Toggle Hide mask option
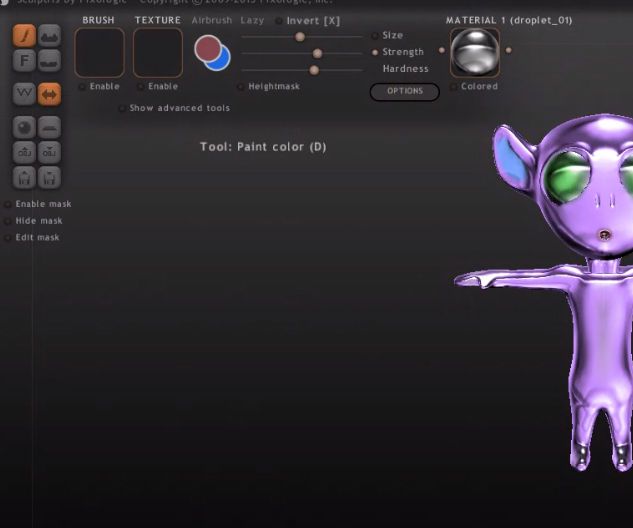Viewport: 633px width, 528px height. coord(7,221)
